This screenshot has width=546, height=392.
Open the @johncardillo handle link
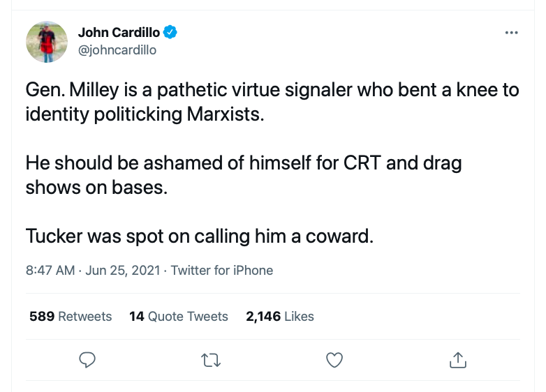click(x=117, y=50)
